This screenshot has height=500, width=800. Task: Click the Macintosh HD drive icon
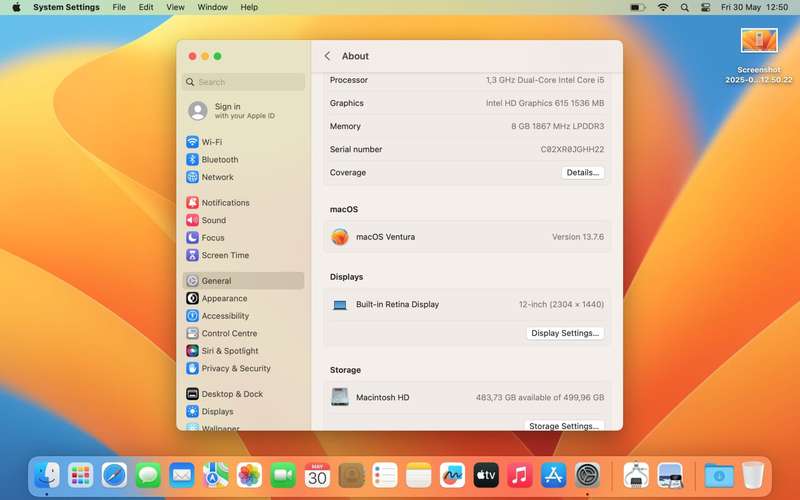coord(340,397)
